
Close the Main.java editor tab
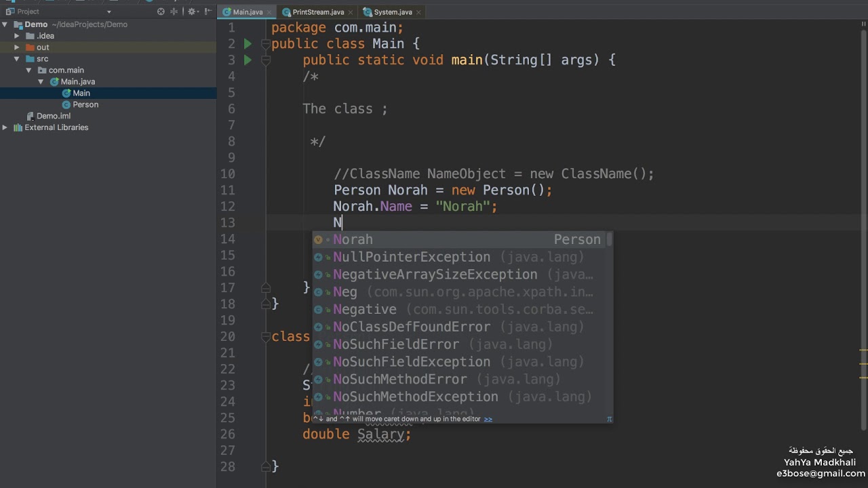pyautogui.click(x=269, y=12)
